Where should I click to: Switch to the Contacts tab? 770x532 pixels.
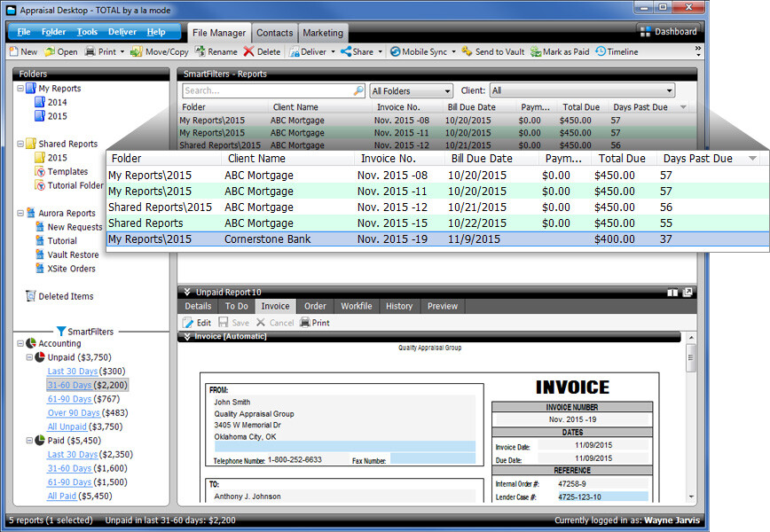[274, 33]
